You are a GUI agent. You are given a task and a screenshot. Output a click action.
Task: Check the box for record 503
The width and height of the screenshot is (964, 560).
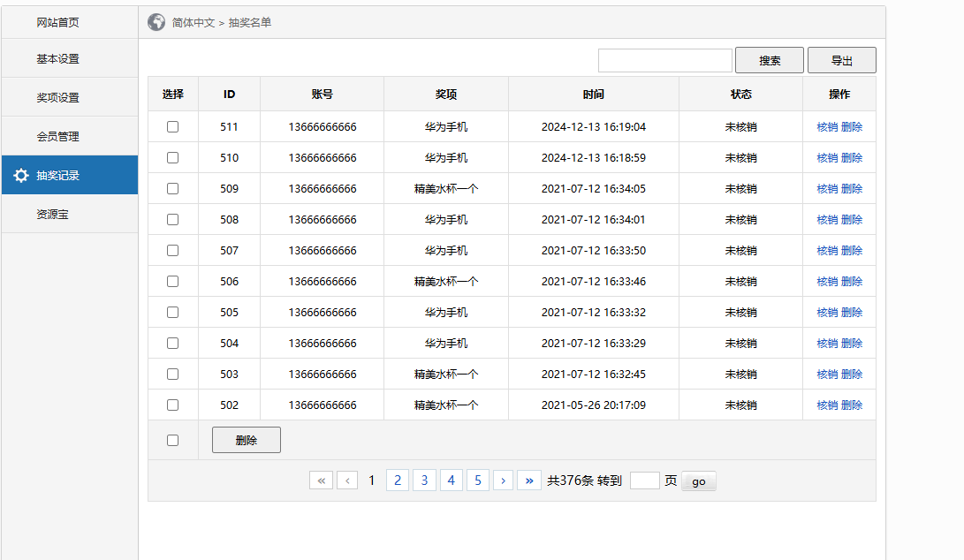pyautogui.click(x=173, y=375)
